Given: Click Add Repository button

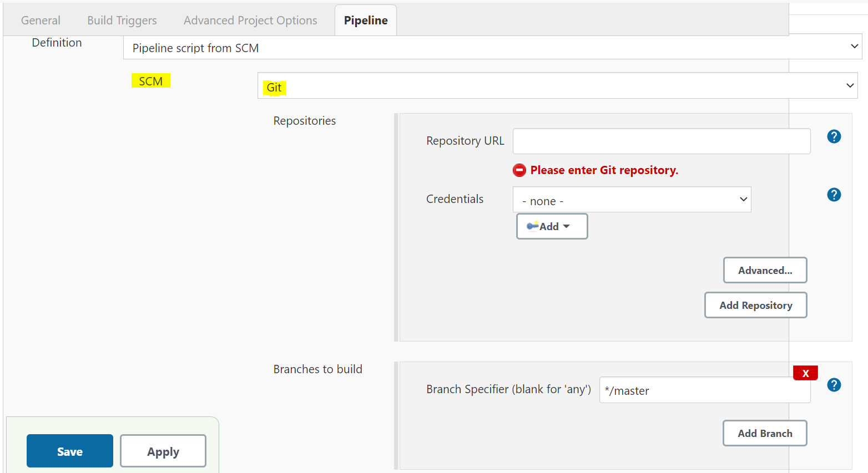Looking at the screenshot, I should pyautogui.click(x=755, y=306).
